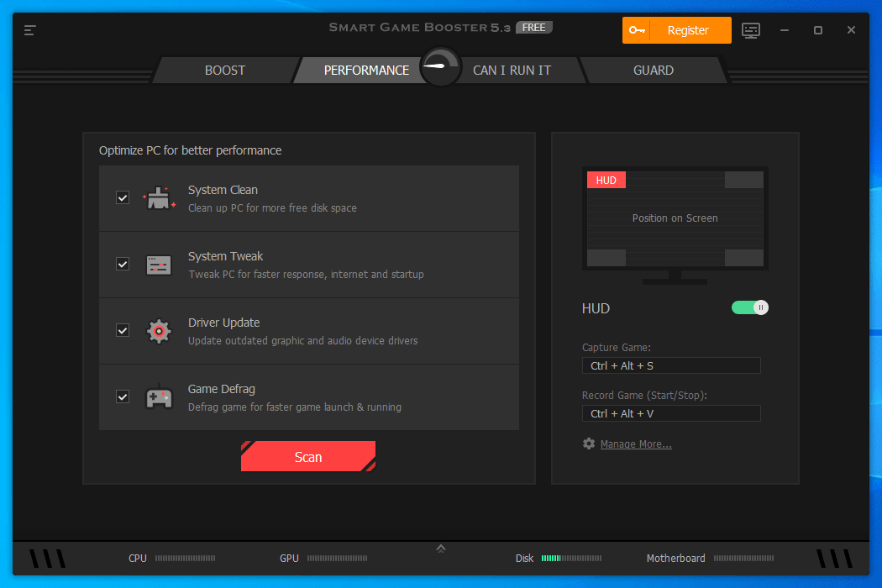882x588 pixels.
Task: Click the orange Register button
Action: [677, 30]
